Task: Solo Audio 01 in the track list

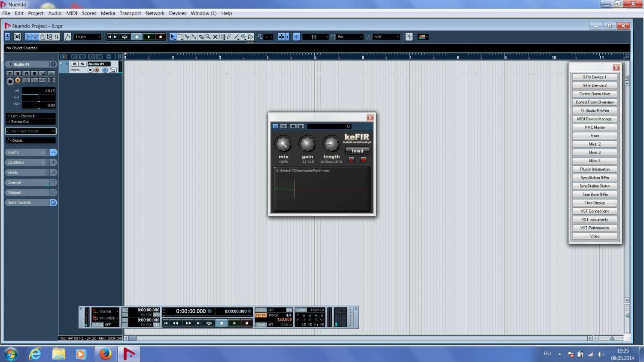Action: click(82, 64)
